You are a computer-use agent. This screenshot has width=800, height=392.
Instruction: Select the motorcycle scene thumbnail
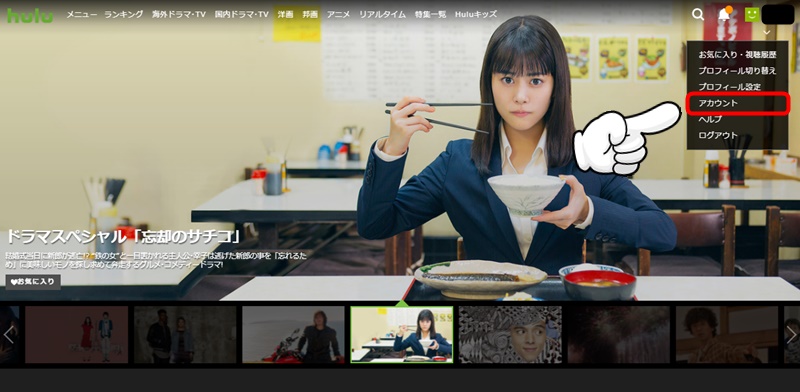293,334
